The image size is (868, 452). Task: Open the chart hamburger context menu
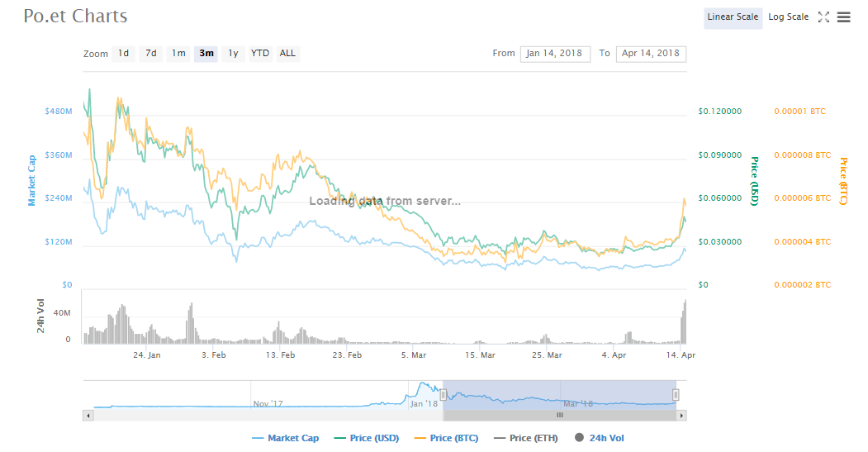(x=843, y=17)
